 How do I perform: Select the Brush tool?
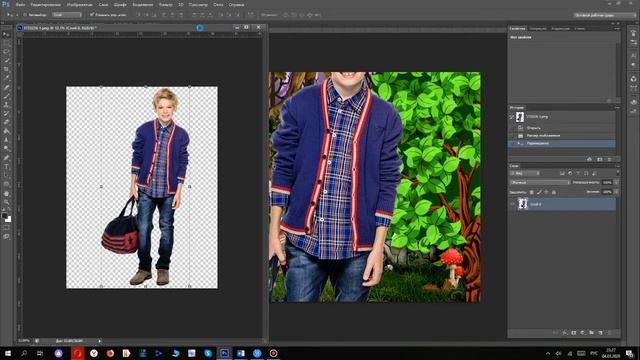pos(7,96)
